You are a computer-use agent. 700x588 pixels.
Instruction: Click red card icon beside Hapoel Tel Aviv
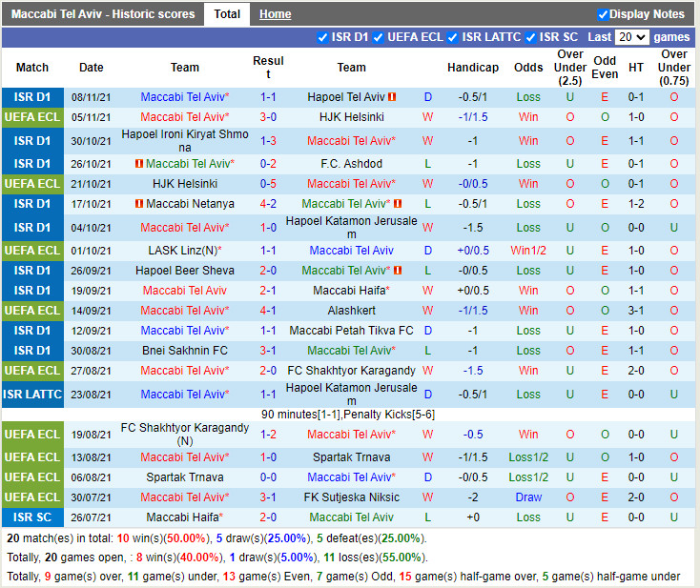click(392, 97)
